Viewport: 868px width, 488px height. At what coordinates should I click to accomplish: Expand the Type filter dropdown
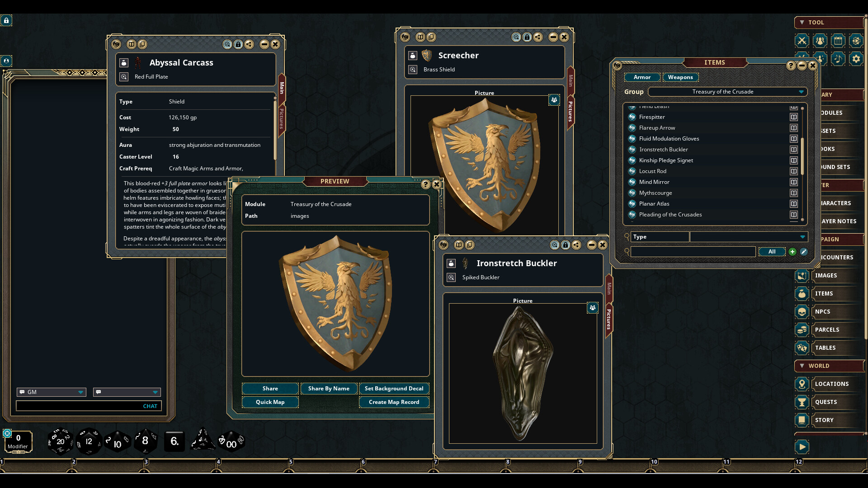click(749, 237)
